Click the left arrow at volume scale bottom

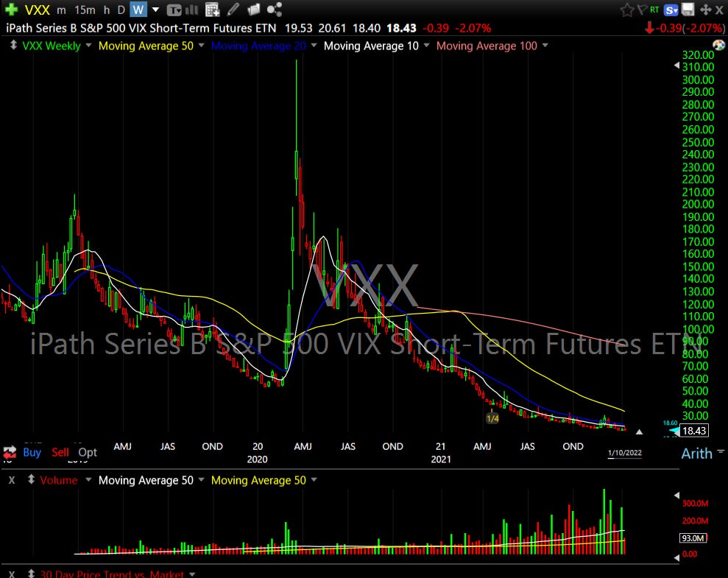pos(676,557)
